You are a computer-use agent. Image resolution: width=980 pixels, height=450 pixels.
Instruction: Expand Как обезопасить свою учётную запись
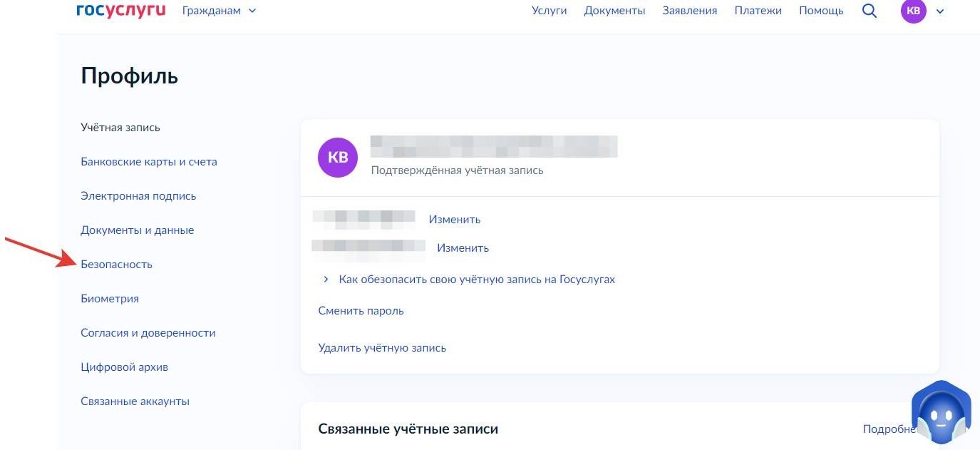point(469,280)
